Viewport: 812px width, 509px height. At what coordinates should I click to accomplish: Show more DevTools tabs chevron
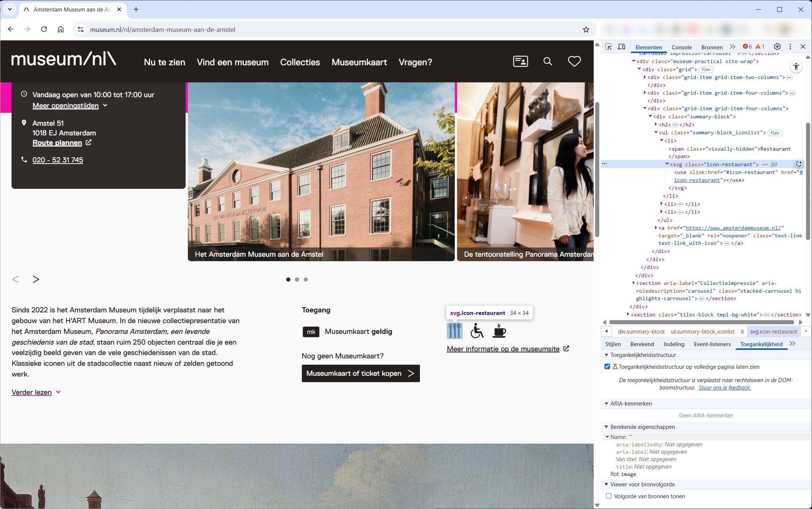tap(732, 47)
